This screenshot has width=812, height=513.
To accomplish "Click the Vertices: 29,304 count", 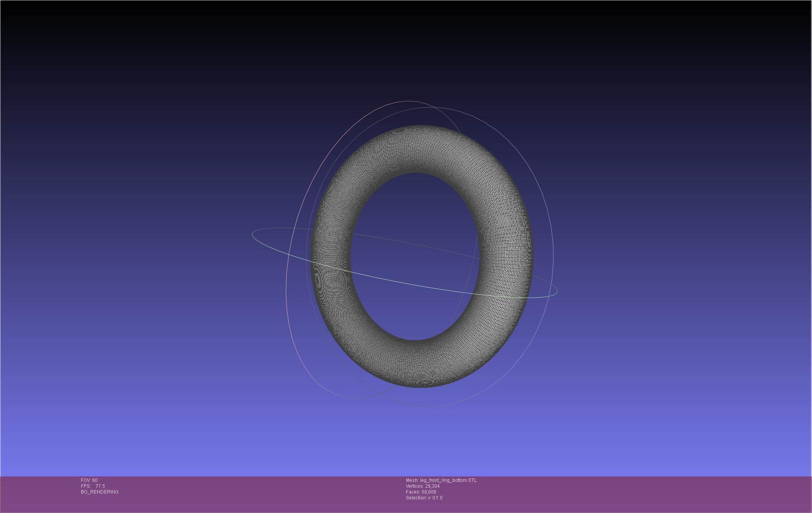I will tap(423, 486).
